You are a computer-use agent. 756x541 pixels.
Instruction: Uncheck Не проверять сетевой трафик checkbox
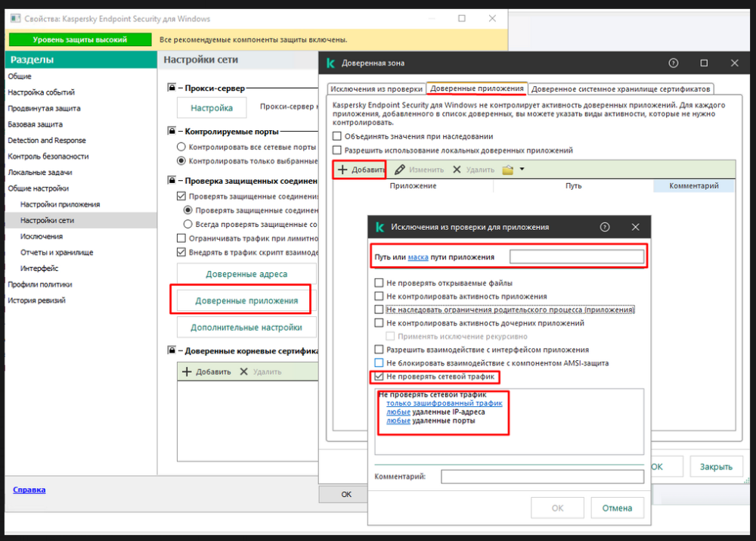tap(379, 377)
